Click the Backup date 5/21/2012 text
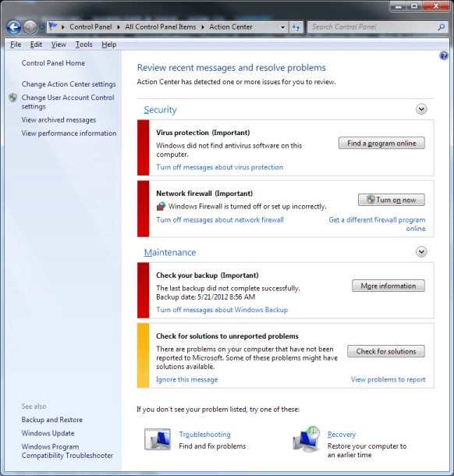 pos(206,297)
